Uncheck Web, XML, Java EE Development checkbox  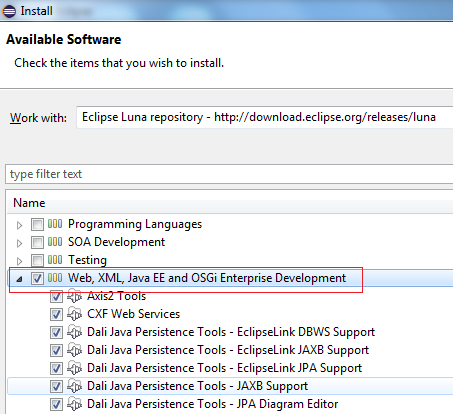(x=37, y=278)
